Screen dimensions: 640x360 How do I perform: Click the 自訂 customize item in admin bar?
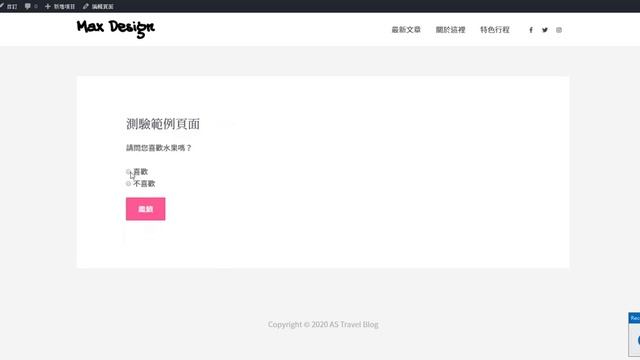point(9,6)
